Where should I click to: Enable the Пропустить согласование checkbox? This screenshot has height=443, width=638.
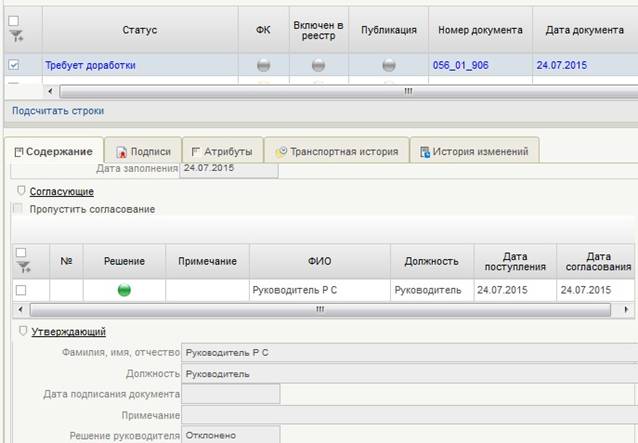pos(18,209)
